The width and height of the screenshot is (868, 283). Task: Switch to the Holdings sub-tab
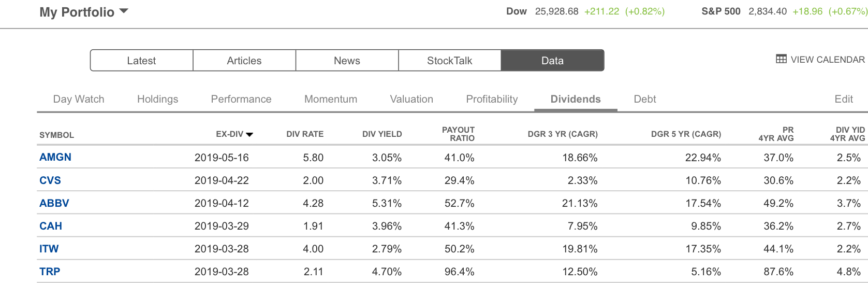click(157, 99)
